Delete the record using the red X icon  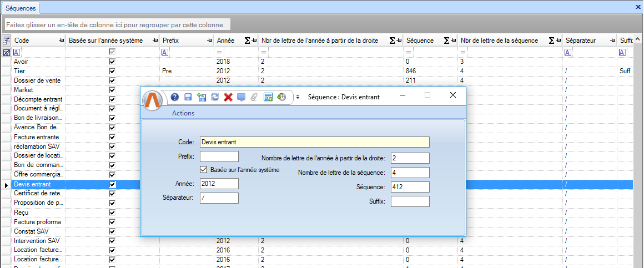point(228,97)
